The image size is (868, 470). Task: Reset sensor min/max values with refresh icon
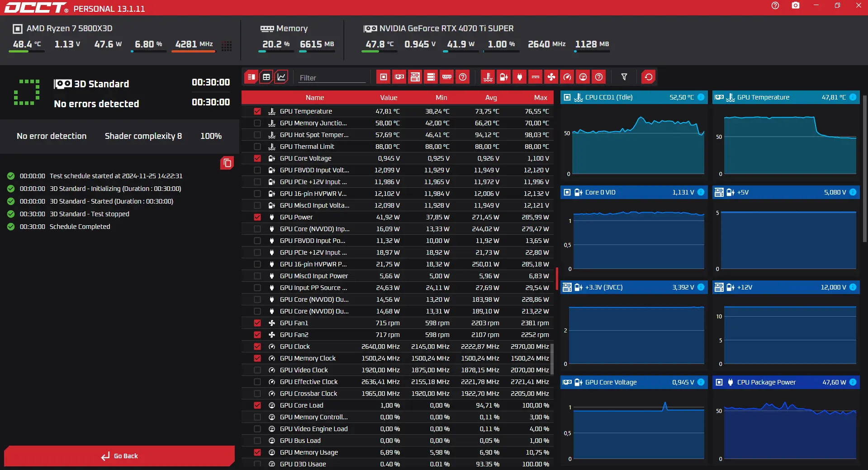[649, 77]
